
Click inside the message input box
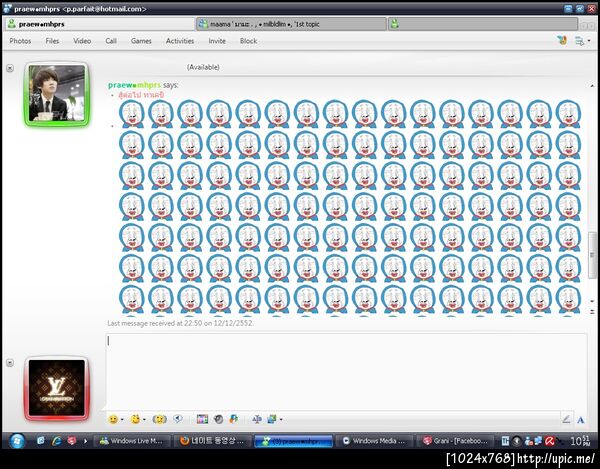[346, 371]
